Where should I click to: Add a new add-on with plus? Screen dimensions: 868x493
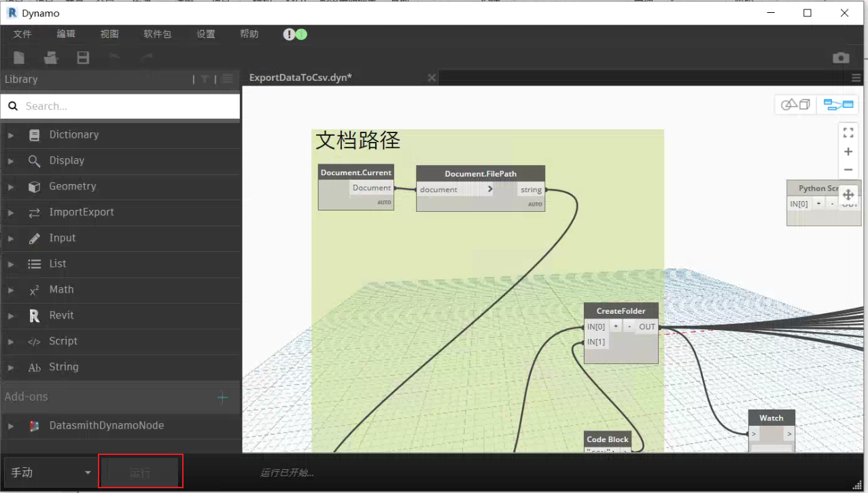click(x=222, y=397)
